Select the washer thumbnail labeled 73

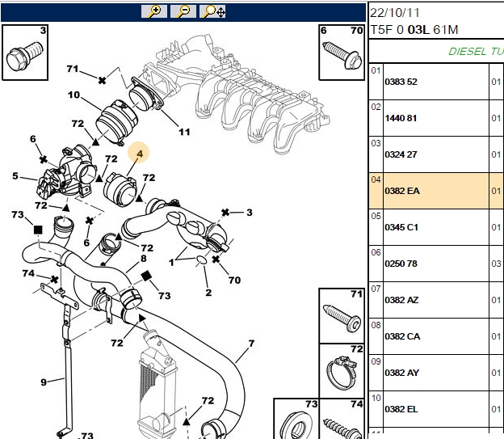coord(296,419)
